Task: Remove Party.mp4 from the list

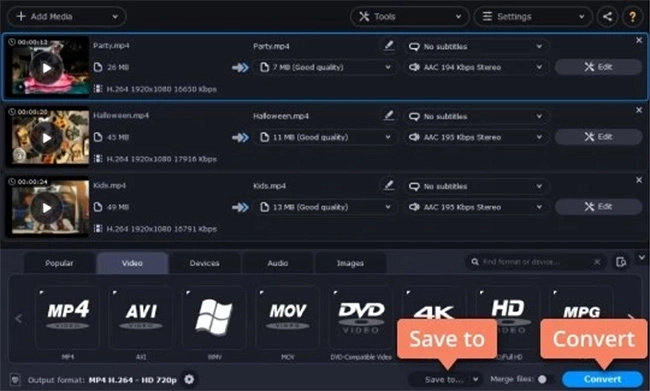Action: click(639, 40)
